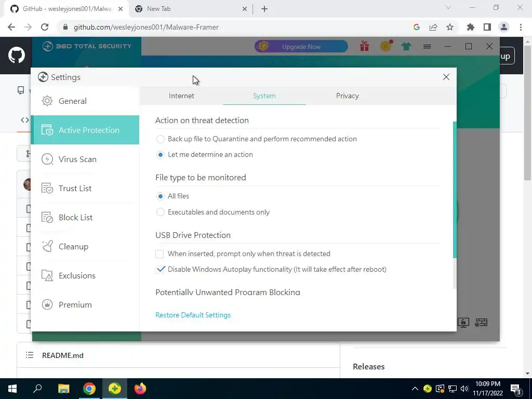Open the green t-shirt theme icon
Screen dimensions: 532x399
(x=406, y=46)
